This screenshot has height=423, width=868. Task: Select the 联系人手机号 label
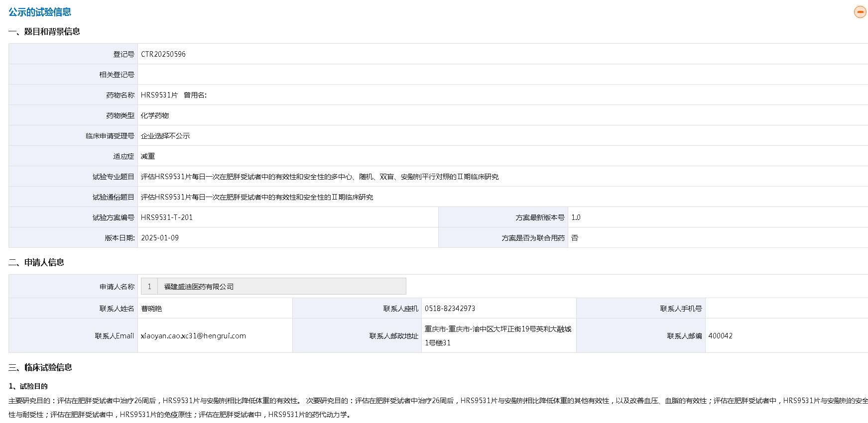(681, 309)
